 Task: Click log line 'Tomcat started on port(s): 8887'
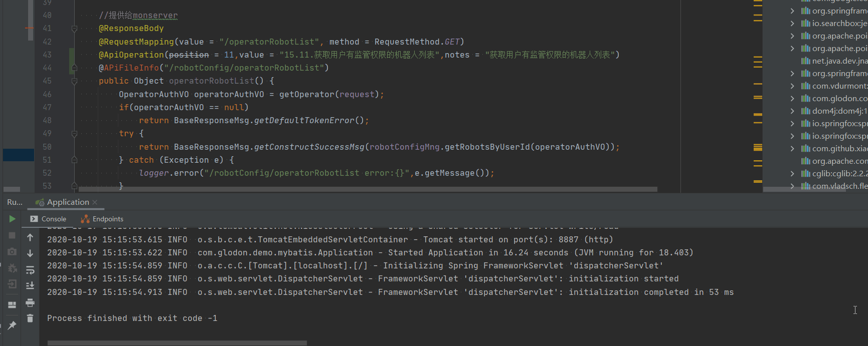coord(330,240)
